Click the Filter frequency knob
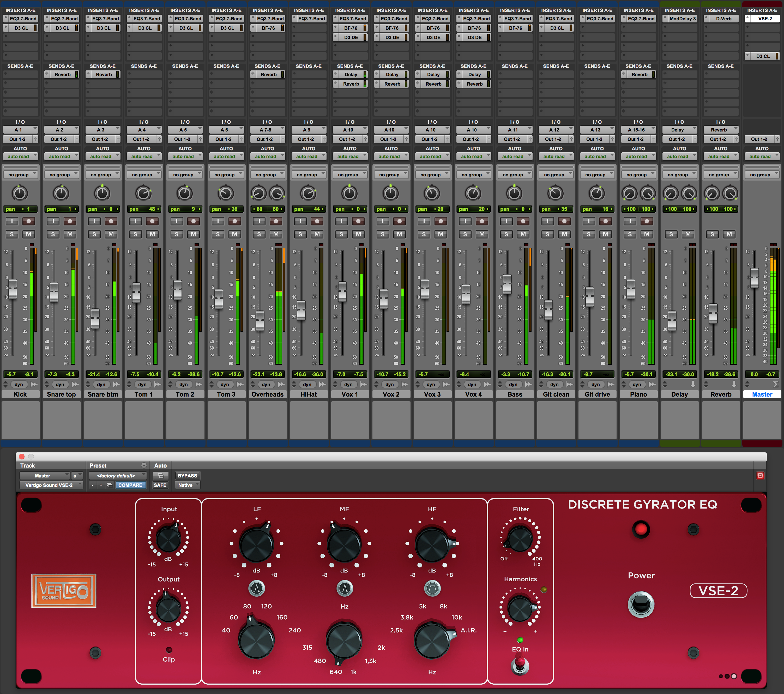The height and width of the screenshot is (694, 784). pyautogui.click(x=520, y=539)
